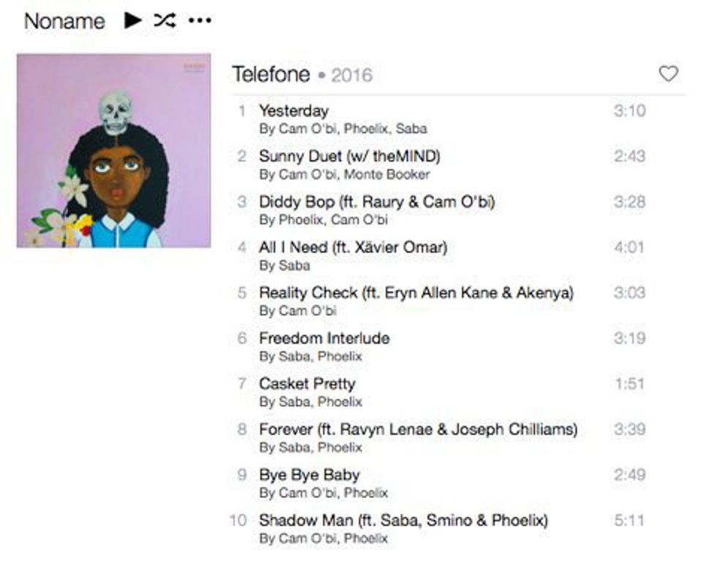Screen dimensions: 717x588
Task: Love the Telefone album with the heart icon
Action: [x=668, y=74]
